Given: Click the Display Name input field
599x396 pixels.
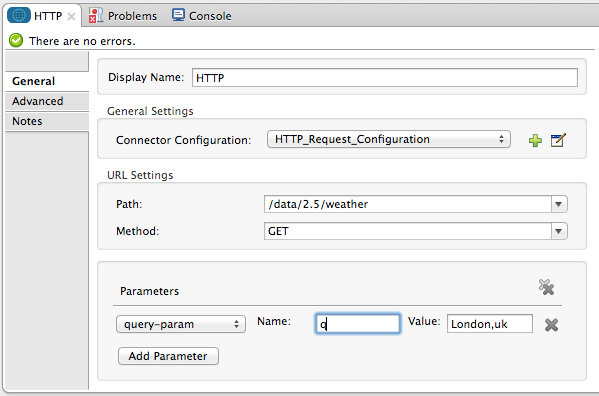Looking at the screenshot, I should [385, 78].
